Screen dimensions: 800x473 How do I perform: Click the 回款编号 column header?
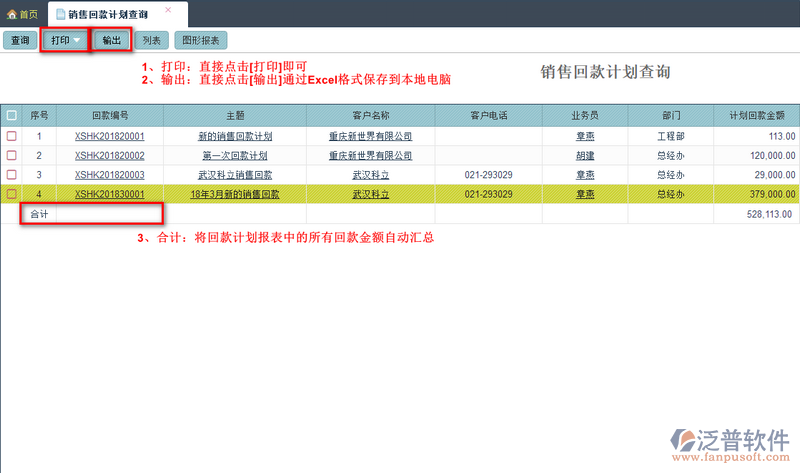(109, 116)
